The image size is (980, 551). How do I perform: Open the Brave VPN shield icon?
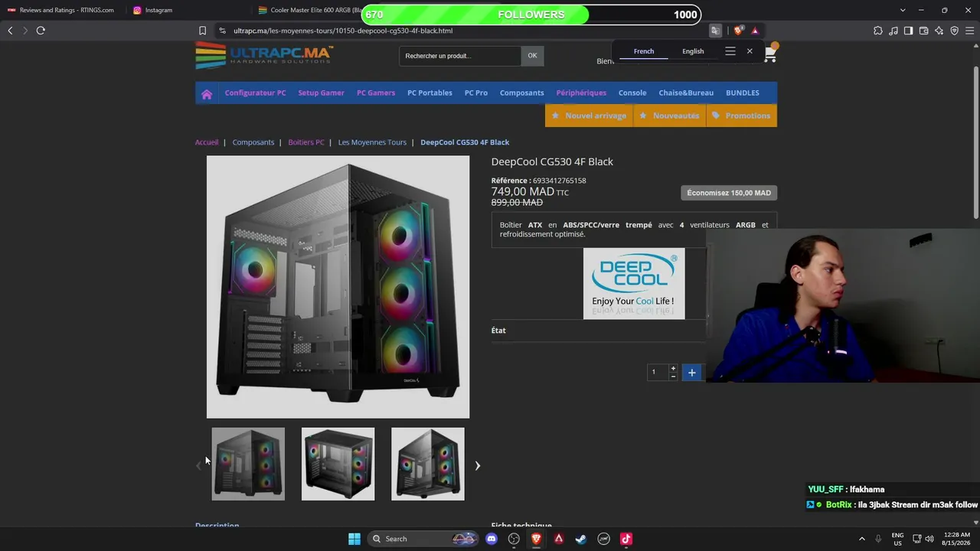pos(954,31)
